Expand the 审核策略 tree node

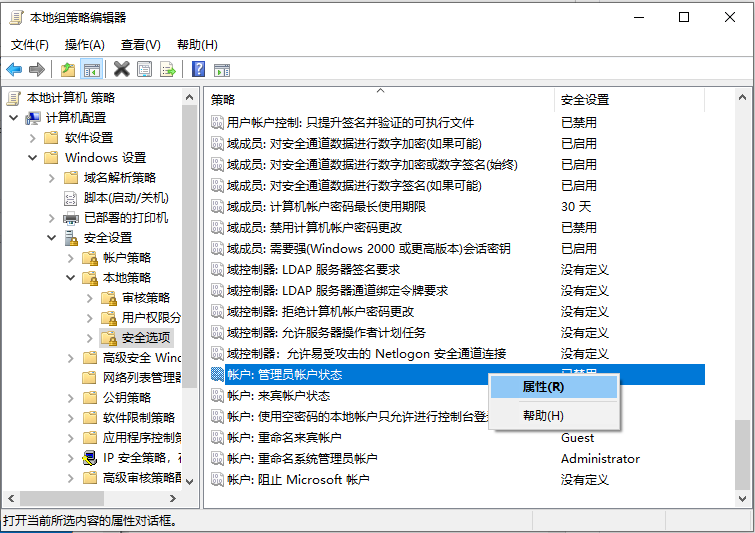[89, 298]
